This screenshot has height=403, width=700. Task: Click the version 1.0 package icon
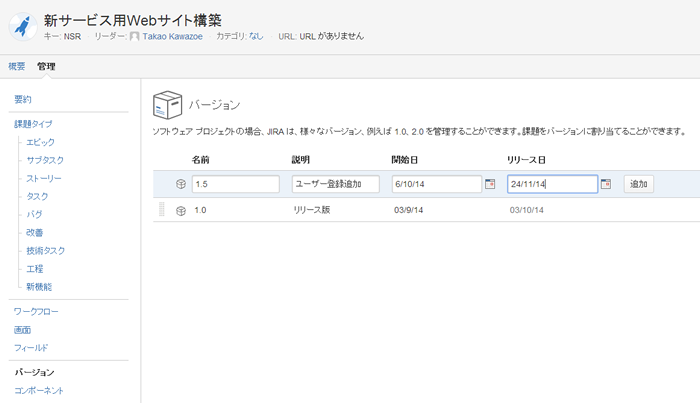point(181,210)
